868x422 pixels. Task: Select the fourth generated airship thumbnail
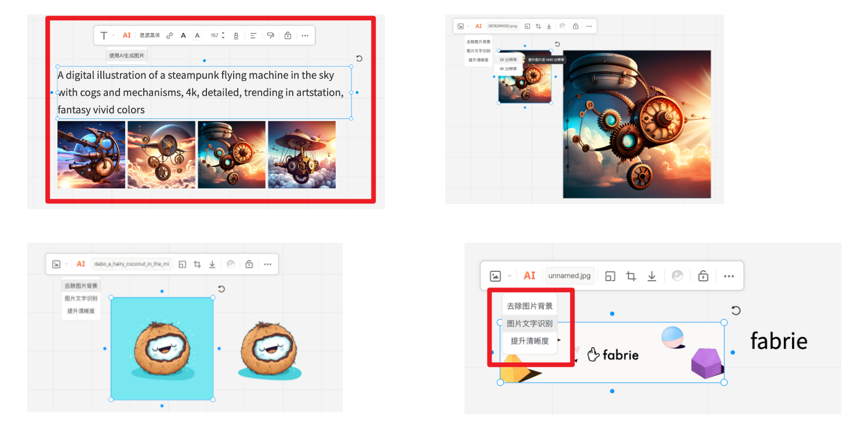pyautogui.click(x=302, y=154)
